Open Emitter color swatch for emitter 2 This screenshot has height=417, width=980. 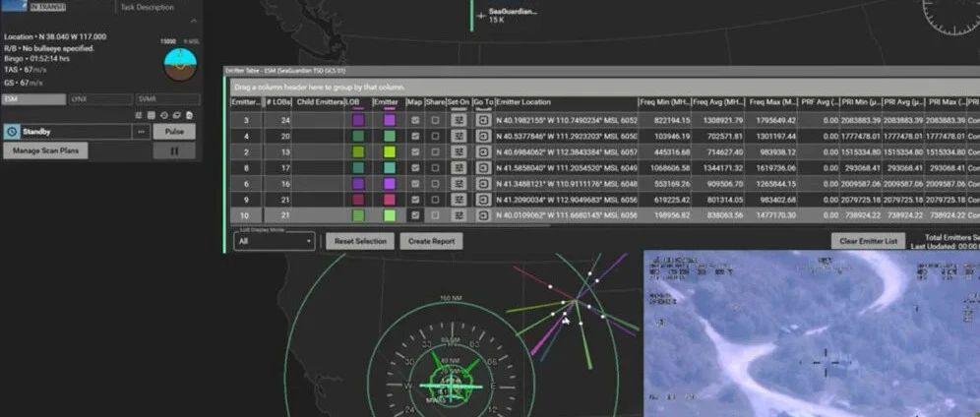[x=390, y=151]
